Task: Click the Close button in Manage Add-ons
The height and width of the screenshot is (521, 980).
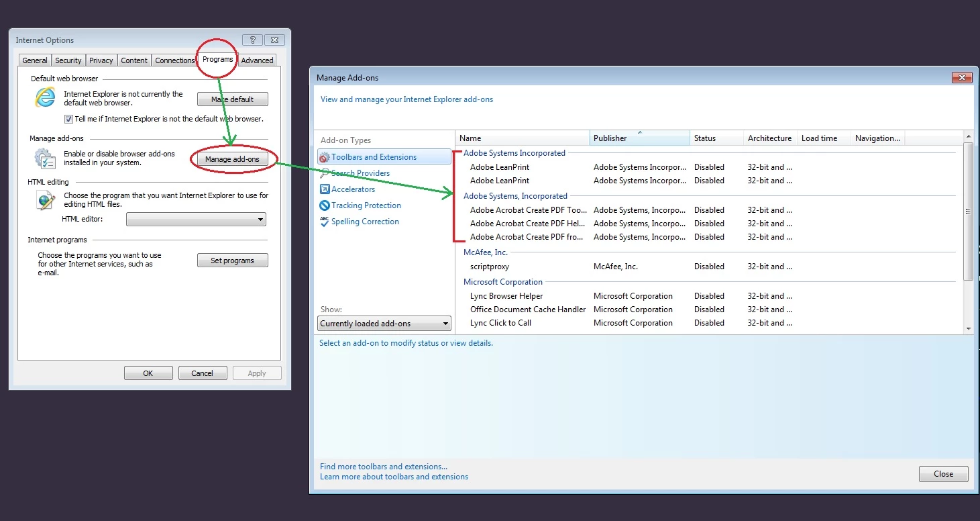Action: [944, 474]
